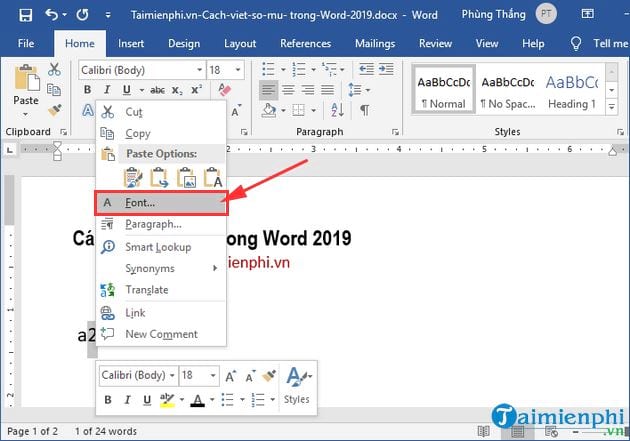Open the File tab
The width and height of the screenshot is (630, 441).
point(26,43)
